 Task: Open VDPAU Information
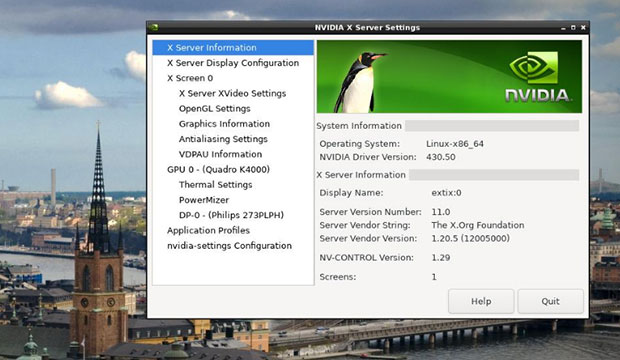(220, 154)
